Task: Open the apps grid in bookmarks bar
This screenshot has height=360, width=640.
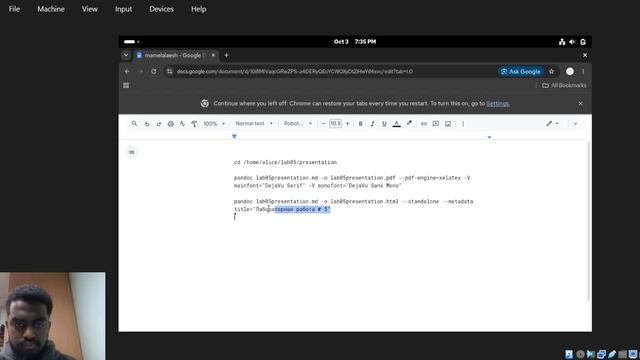Action: pyautogui.click(x=126, y=85)
